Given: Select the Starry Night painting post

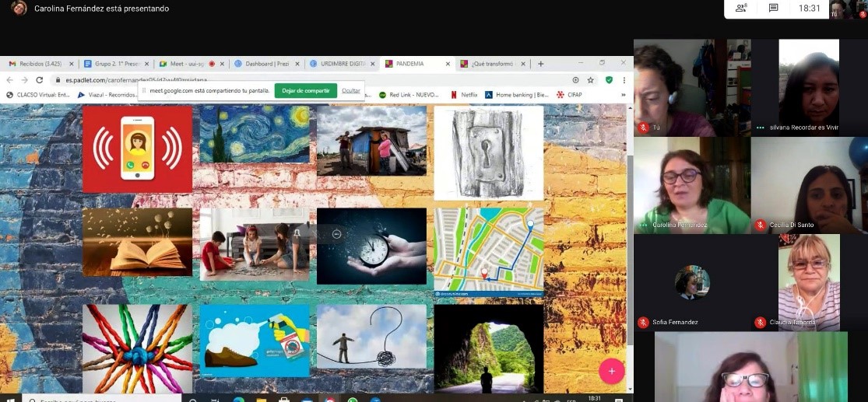Looking at the screenshot, I should pos(255,135).
